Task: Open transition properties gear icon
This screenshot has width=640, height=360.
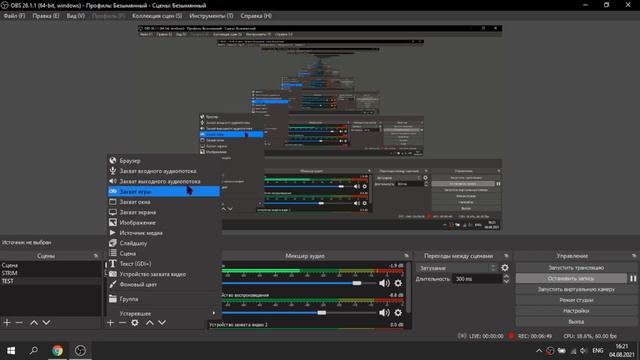Action: pos(505,268)
